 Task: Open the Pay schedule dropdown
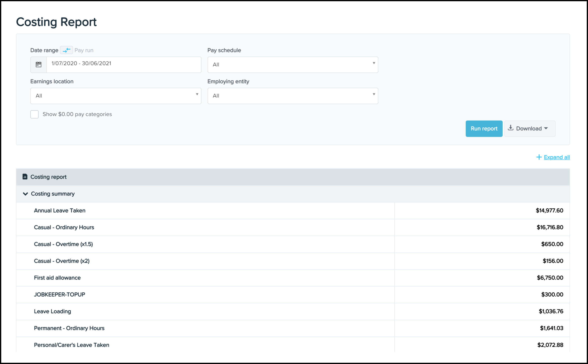pyautogui.click(x=293, y=65)
